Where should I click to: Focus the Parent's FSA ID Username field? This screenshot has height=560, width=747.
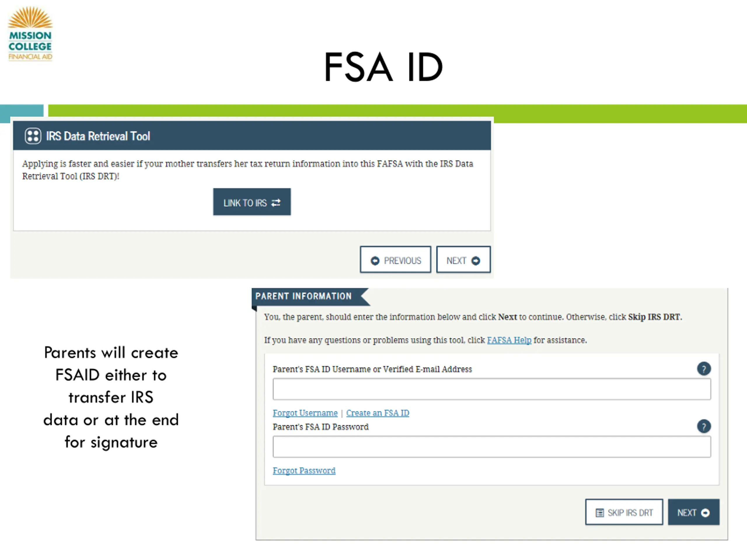[491, 389]
